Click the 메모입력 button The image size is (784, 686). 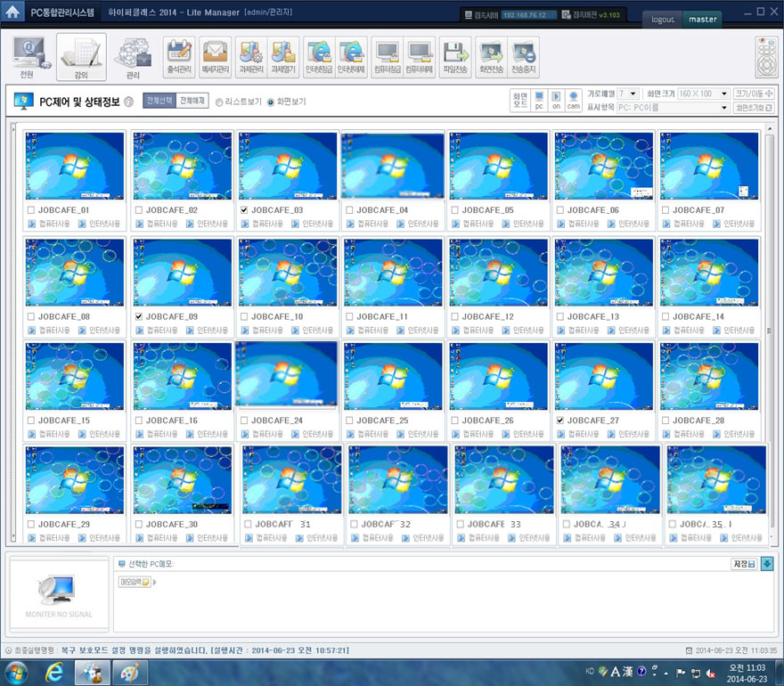[x=135, y=582]
